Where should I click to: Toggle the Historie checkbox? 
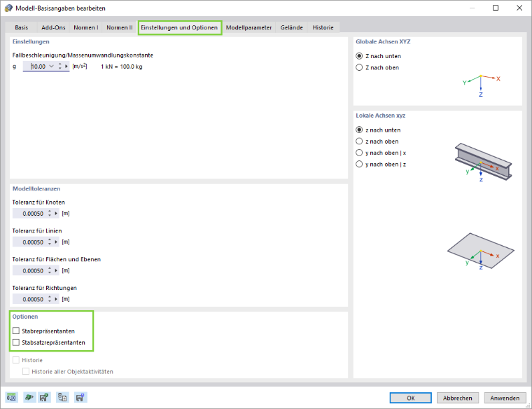(x=16, y=360)
